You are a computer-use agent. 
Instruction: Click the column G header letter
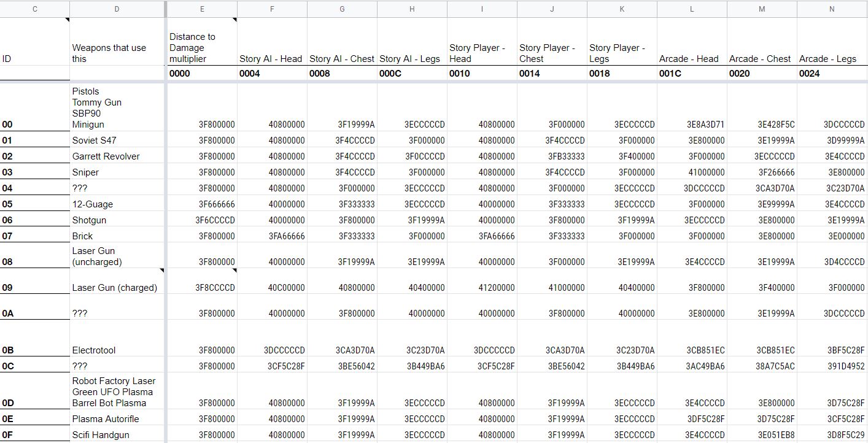pos(342,9)
